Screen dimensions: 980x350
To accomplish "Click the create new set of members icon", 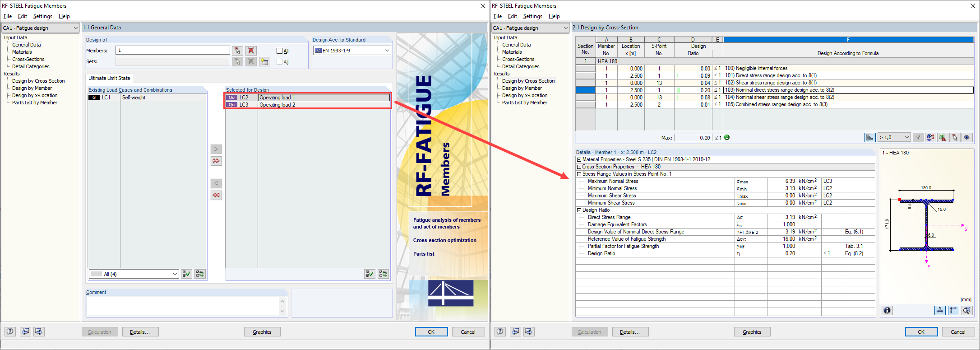I will (265, 61).
